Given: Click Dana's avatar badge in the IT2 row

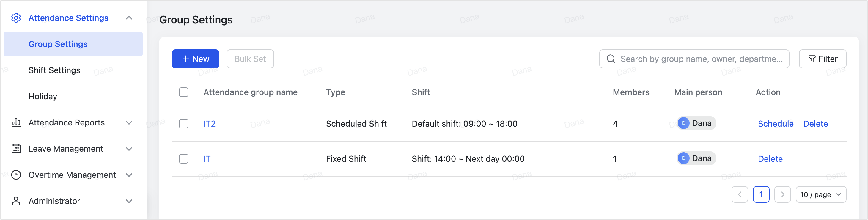Looking at the screenshot, I should (x=683, y=123).
